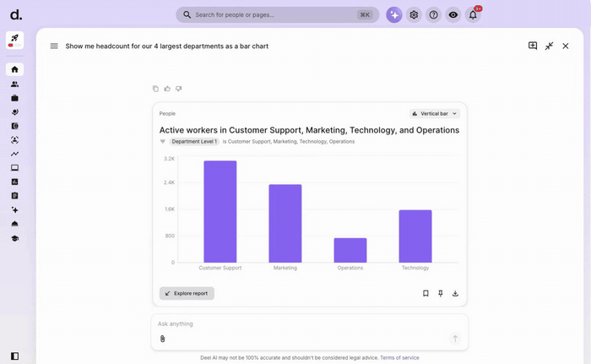The height and width of the screenshot is (364, 591).
Task: Click the Technology x-axis label
Action: pos(415,268)
